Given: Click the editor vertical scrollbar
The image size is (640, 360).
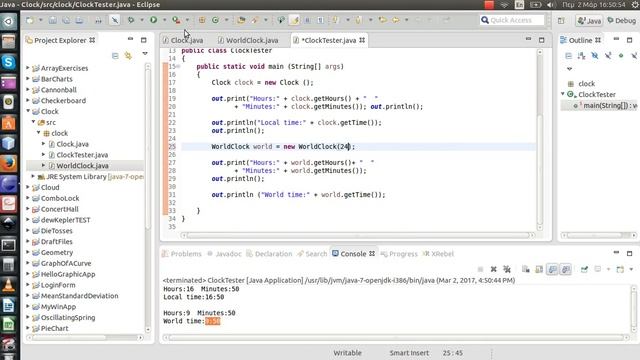Looking at the screenshot, I should point(540,139).
